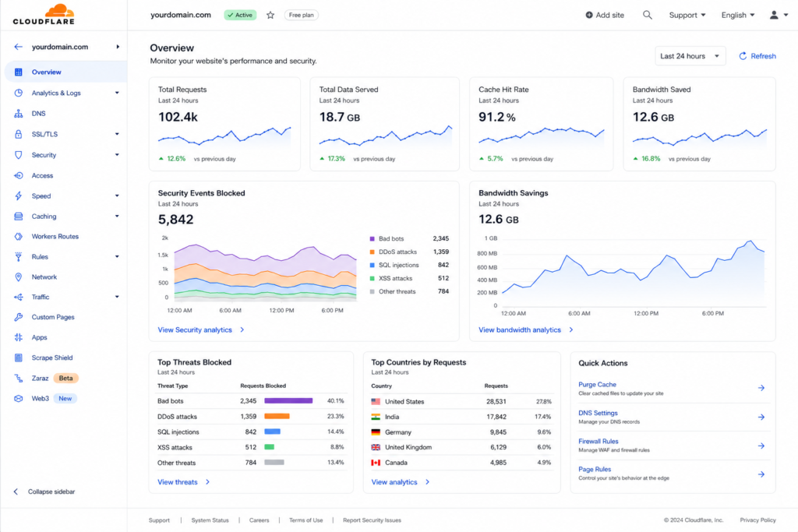Image resolution: width=798 pixels, height=532 pixels.
Task: Click the back arrow beside yourdomain.com
Action: tap(19, 47)
